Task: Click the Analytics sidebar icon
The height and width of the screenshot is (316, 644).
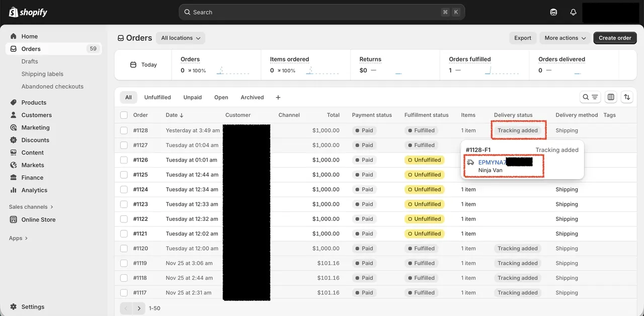Action: pyautogui.click(x=14, y=190)
